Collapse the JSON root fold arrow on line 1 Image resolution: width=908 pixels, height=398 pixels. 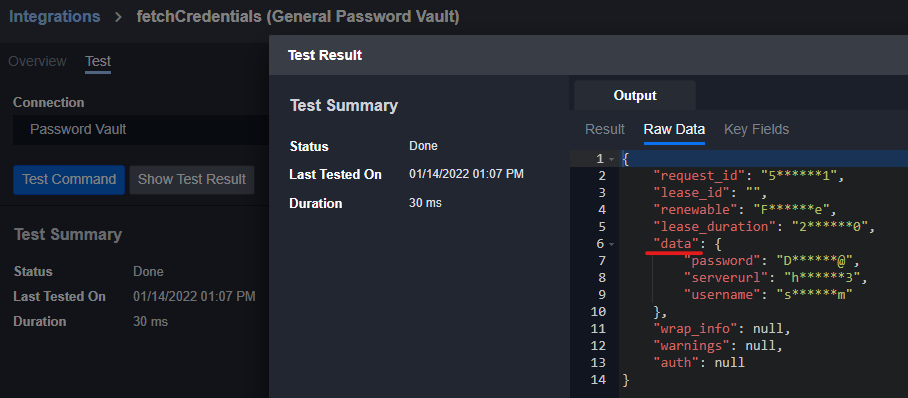coord(612,159)
